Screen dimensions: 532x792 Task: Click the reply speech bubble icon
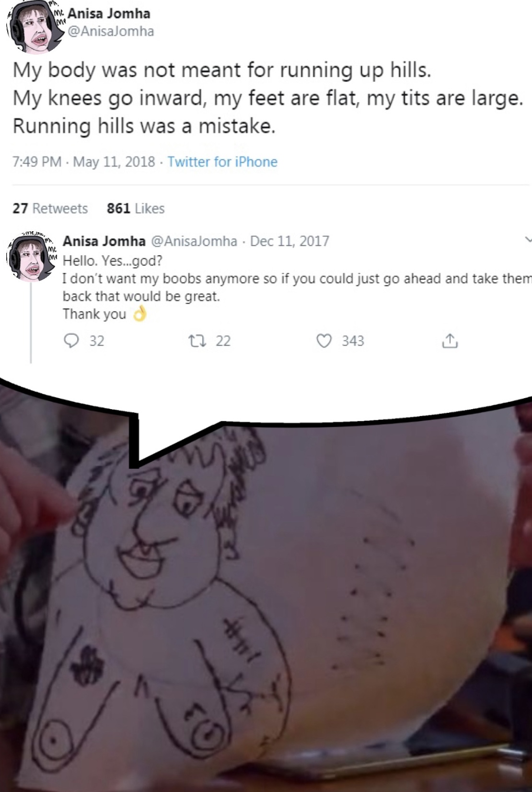pos(71,341)
